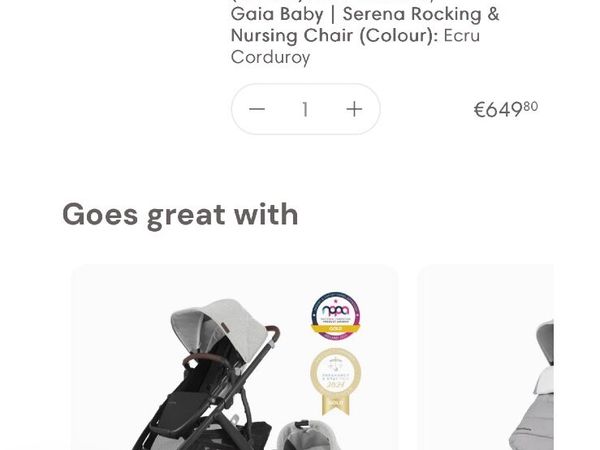Click the word Corduroy under the title
Image resolution: width=600 pixels, height=450 pixels.
click(x=271, y=57)
